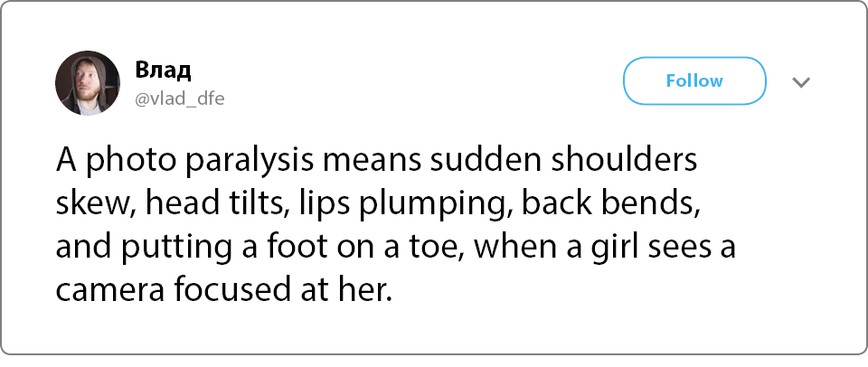
Task: Click the last tweet line "camera focused at her."
Action: click(223, 289)
